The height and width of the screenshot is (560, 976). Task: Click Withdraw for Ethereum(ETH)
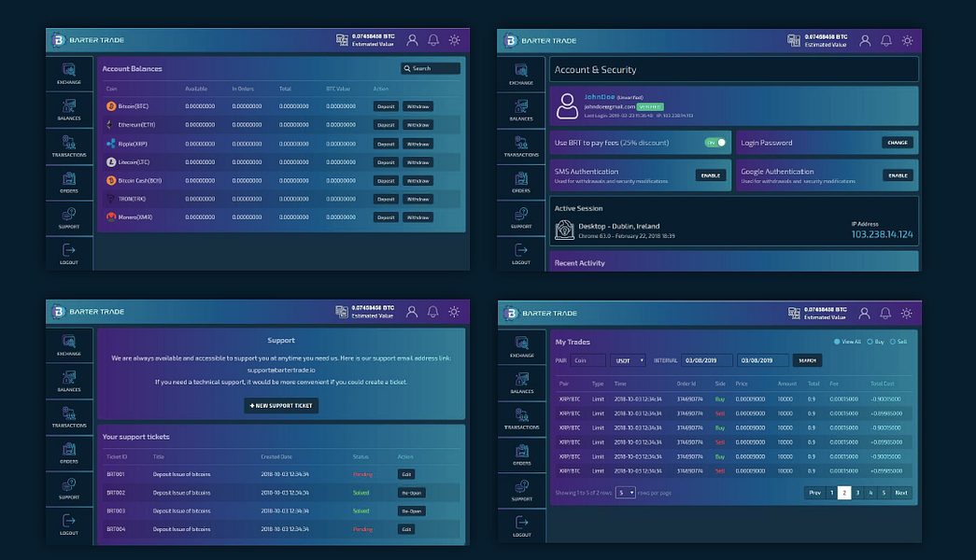tap(417, 125)
